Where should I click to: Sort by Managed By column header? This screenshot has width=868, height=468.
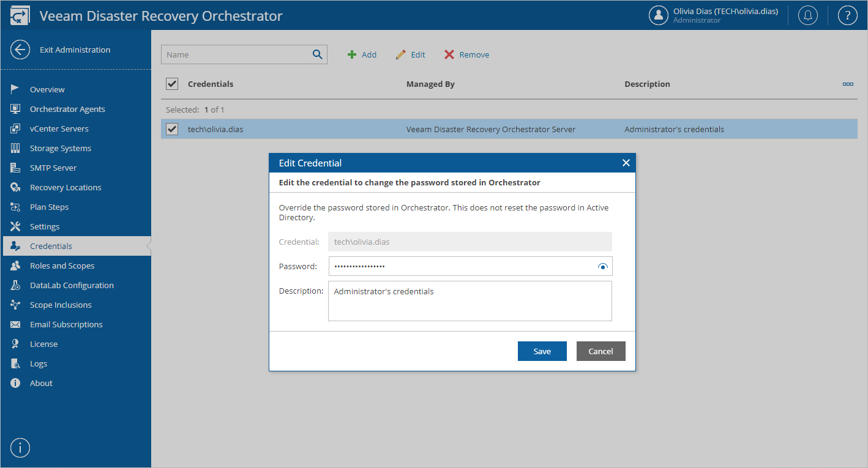(x=430, y=84)
